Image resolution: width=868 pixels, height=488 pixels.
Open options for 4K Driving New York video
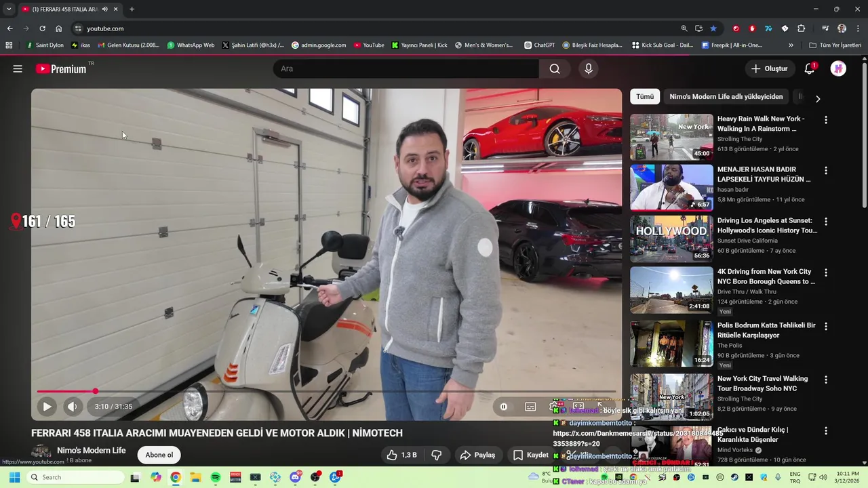(x=825, y=272)
